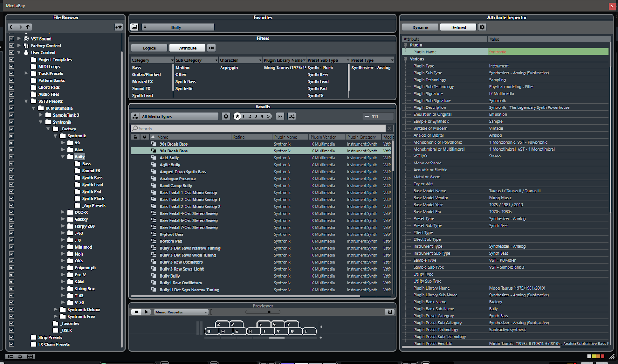Expand the DCO-X folder
The image size is (618, 364).
63,212
